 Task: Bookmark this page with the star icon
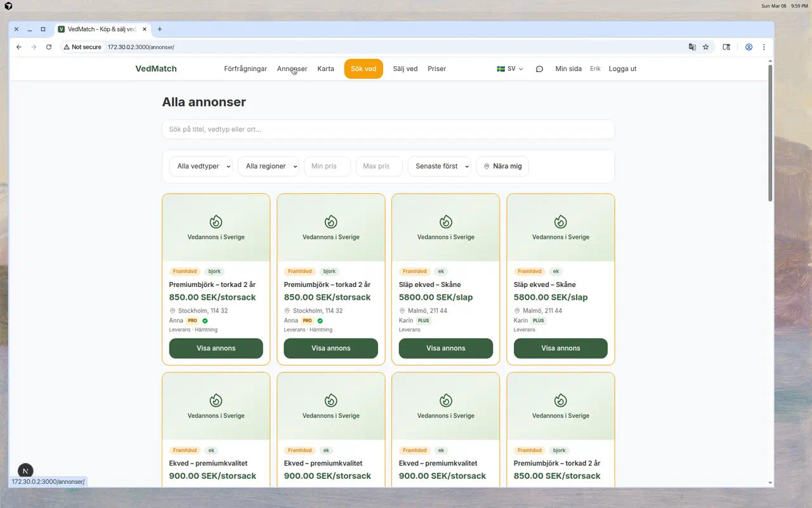pos(705,47)
